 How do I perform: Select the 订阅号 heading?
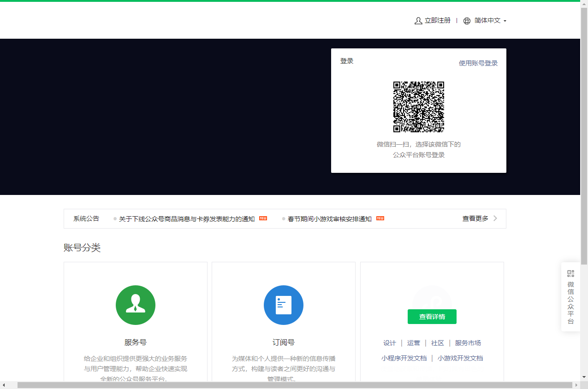284,342
